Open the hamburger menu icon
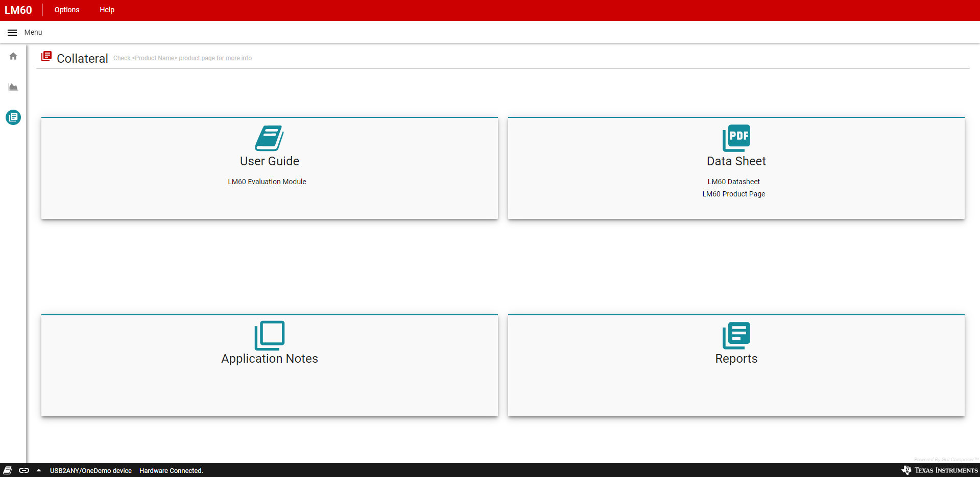Screen dimensions: 980x477 click(12, 33)
